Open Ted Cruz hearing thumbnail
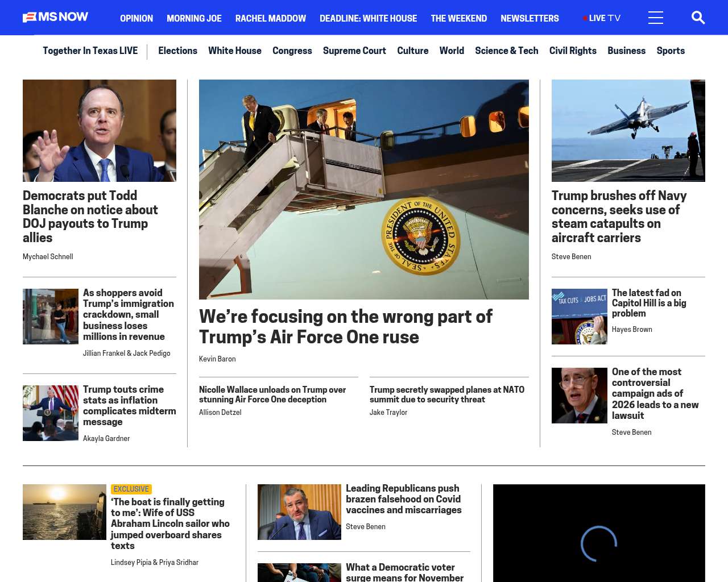728x582 pixels. (x=299, y=512)
